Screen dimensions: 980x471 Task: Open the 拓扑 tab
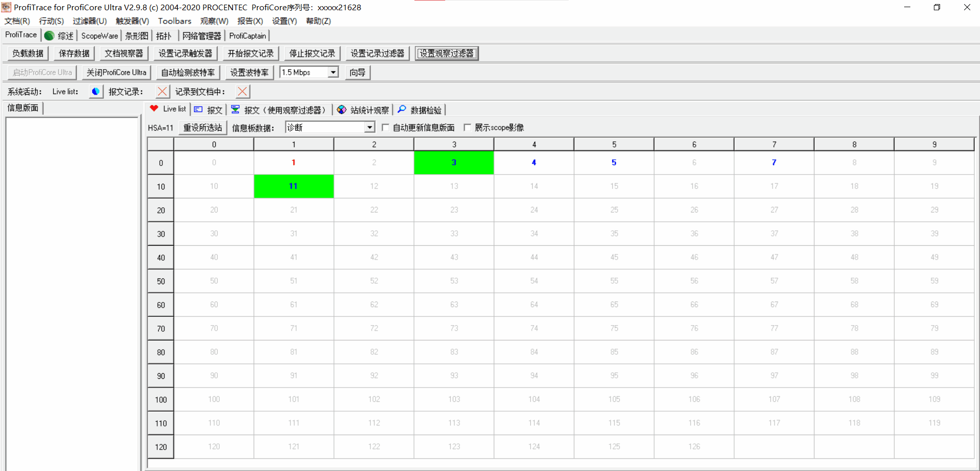coord(164,35)
